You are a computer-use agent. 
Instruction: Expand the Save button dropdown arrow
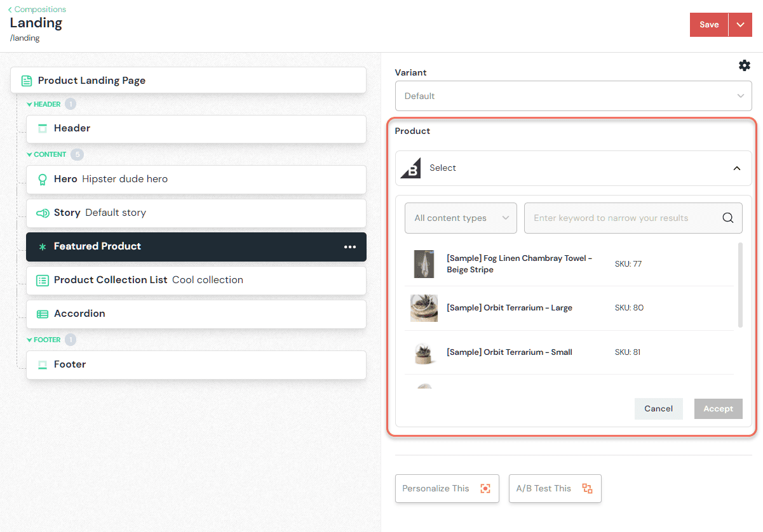(x=740, y=24)
